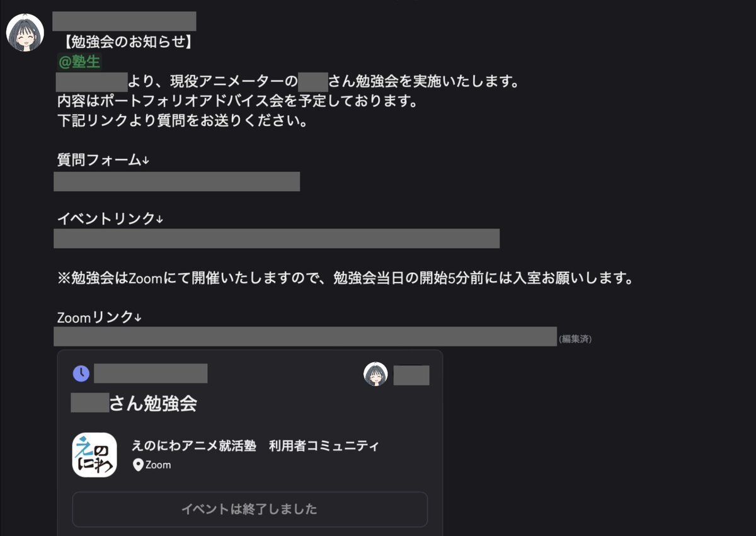Click the Zoomリンク↓ label text
This screenshot has height=536, width=756.
tap(100, 318)
